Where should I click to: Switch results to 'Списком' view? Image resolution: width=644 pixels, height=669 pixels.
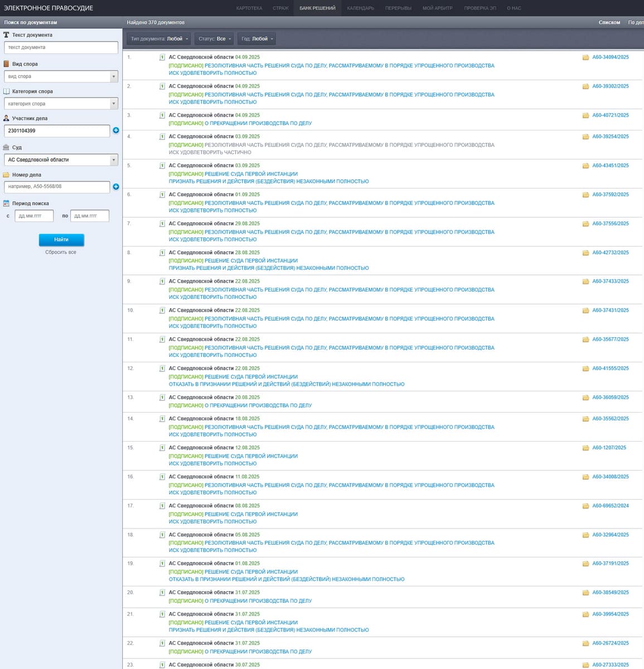click(x=609, y=22)
